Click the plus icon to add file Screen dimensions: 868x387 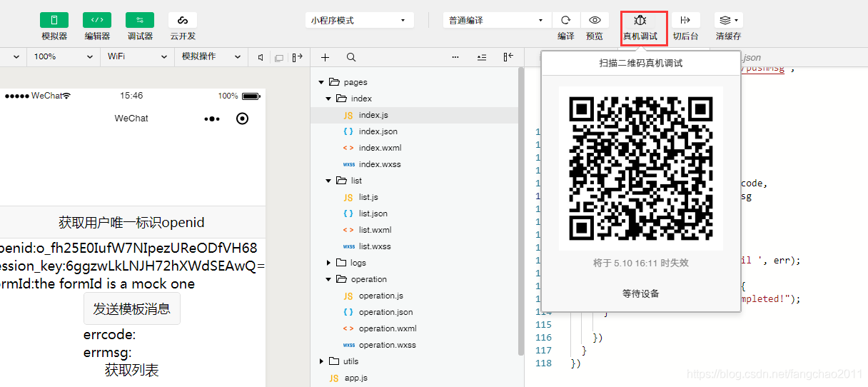[325, 57]
